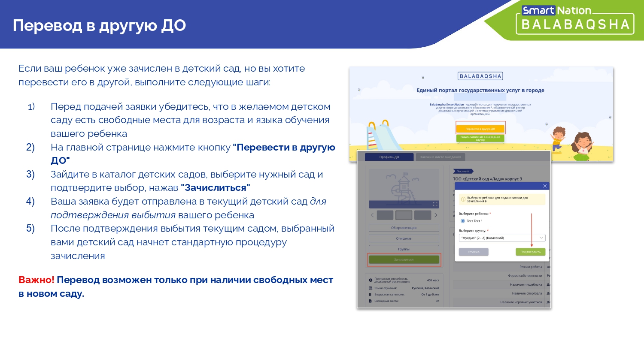The image size is (644, 362).
Task: Go to previous gallery photo arrow
Action: tap(372, 215)
